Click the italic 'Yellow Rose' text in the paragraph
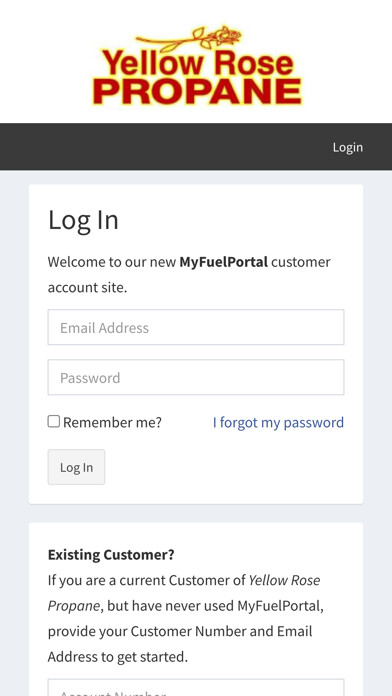392x696 pixels. [284, 580]
